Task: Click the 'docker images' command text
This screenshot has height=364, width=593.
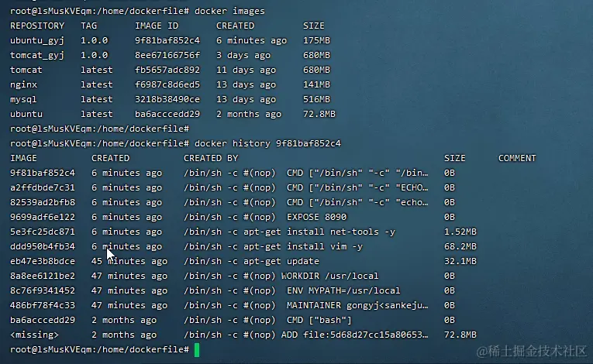Action: pyautogui.click(x=229, y=11)
